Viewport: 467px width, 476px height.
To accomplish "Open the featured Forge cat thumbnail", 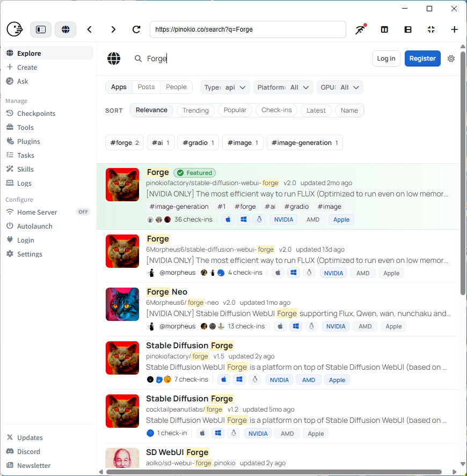I will [x=122, y=185].
